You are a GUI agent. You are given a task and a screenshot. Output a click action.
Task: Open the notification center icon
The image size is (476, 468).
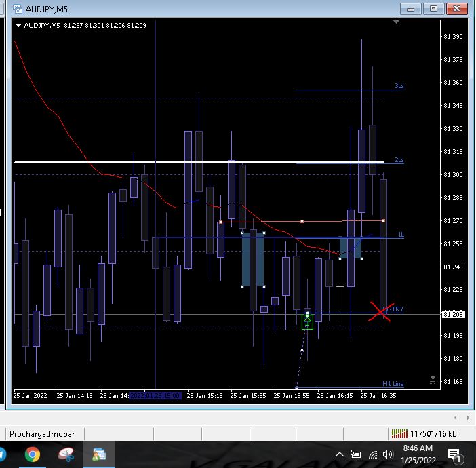tap(454, 454)
